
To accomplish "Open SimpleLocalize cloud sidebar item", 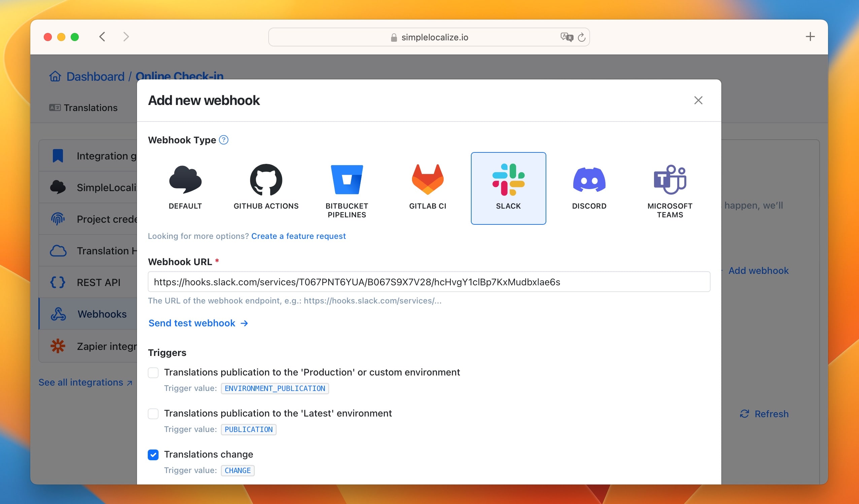I will click(88, 187).
